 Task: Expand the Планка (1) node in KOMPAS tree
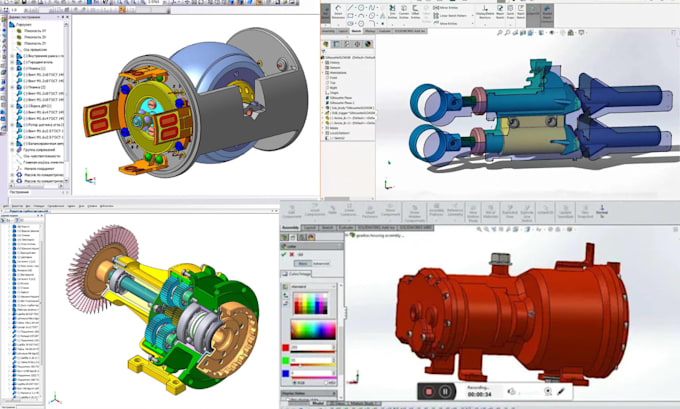(12, 69)
